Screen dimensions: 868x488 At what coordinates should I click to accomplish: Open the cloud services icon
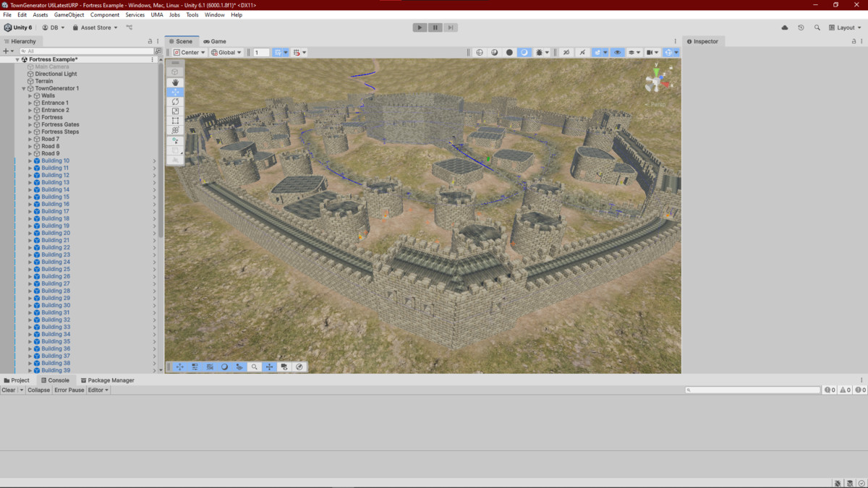coord(785,27)
